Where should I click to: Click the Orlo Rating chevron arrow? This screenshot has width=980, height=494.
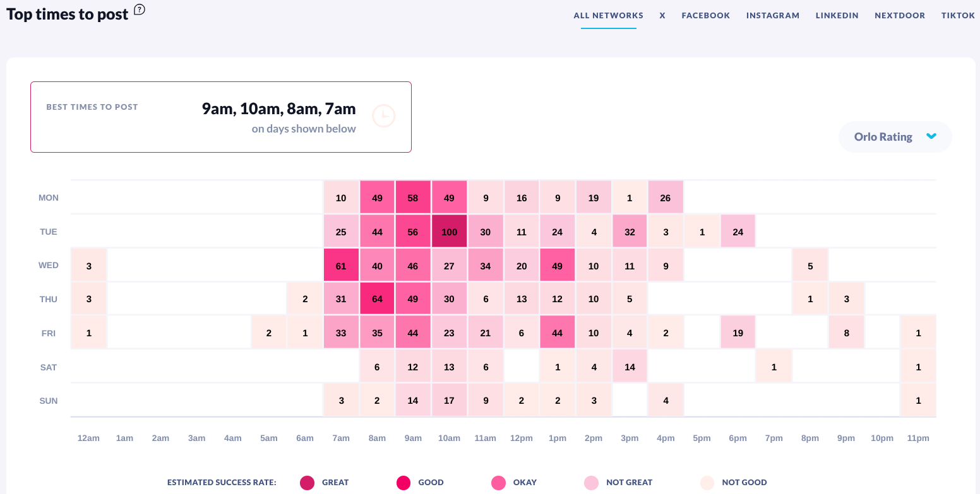click(931, 136)
